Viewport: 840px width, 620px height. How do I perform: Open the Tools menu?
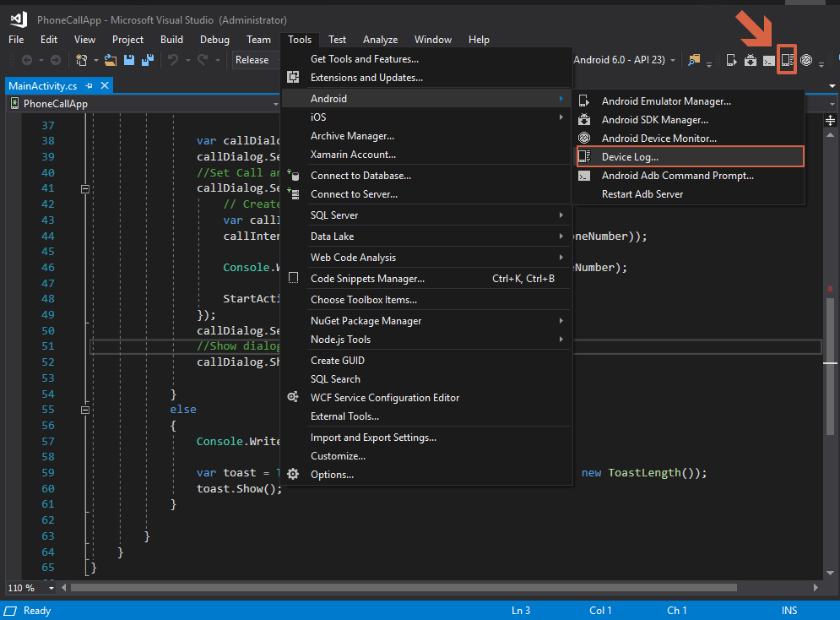click(300, 40)
